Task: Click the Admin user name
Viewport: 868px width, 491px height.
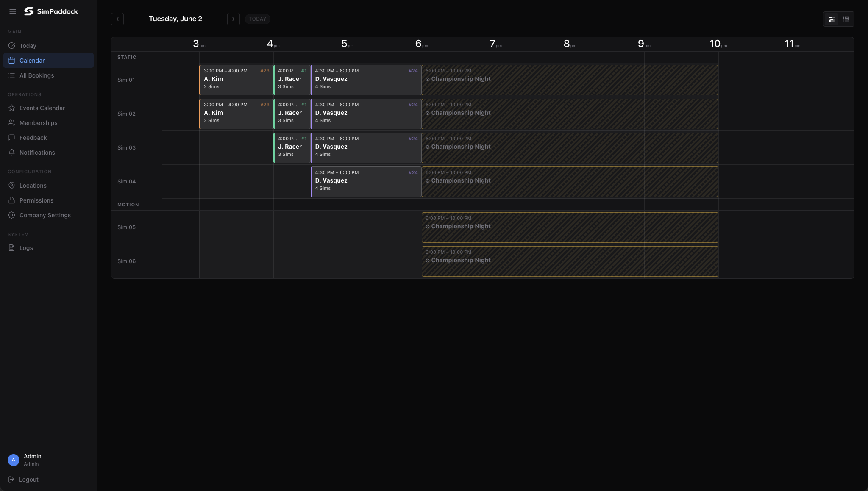Action: (33, 456)
